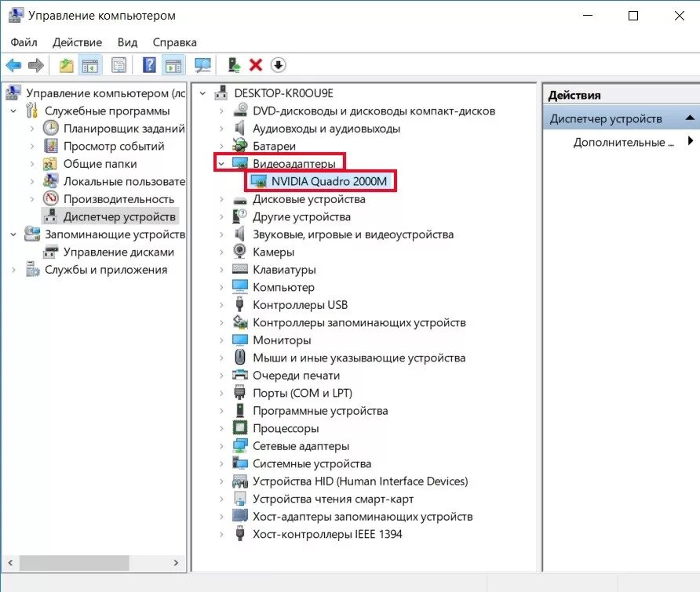Viewport: 700px width, 592px height.
Task: Select Программные устройства category
Action: [x=320, y=410]
